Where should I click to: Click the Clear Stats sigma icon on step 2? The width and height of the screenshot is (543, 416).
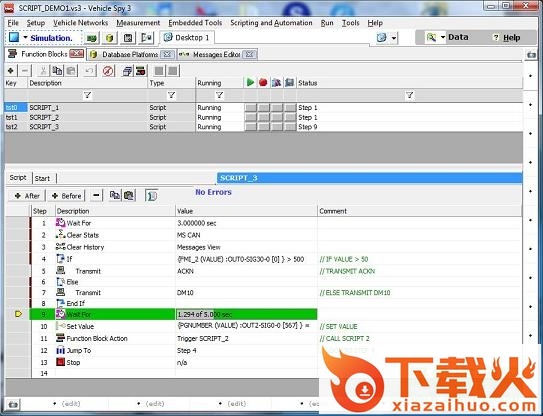[x=60, y=234]
